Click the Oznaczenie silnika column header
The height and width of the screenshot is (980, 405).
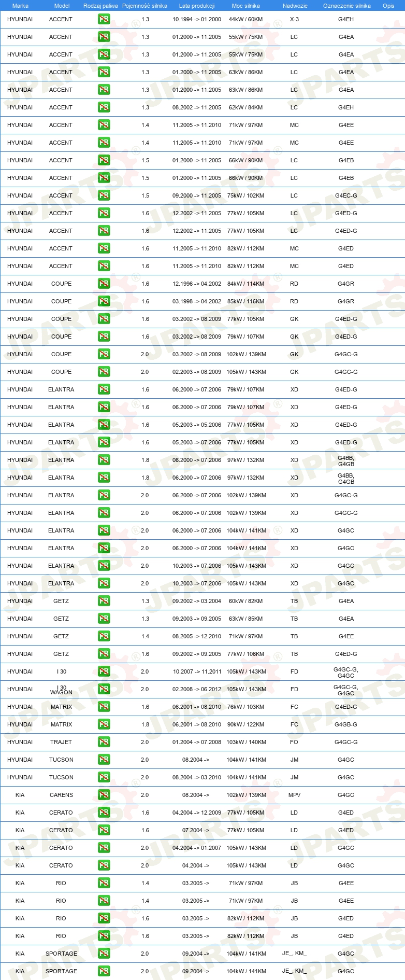347,6
